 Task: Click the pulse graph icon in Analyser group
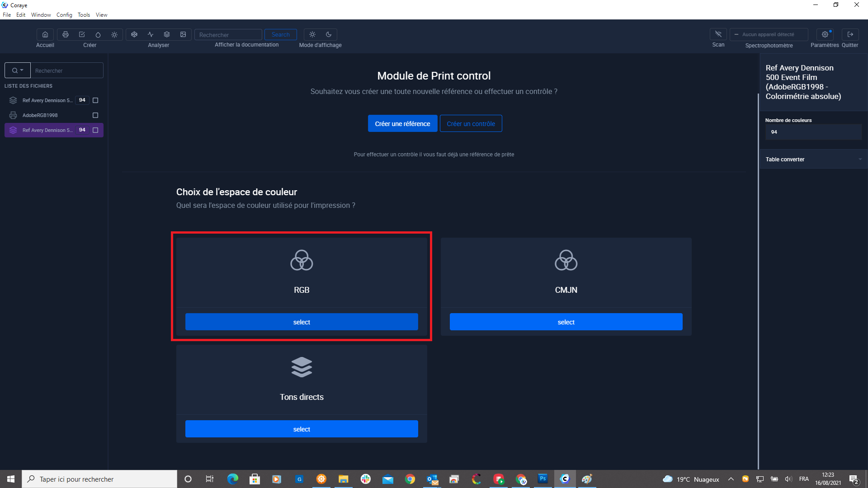[x=151, y=34]
